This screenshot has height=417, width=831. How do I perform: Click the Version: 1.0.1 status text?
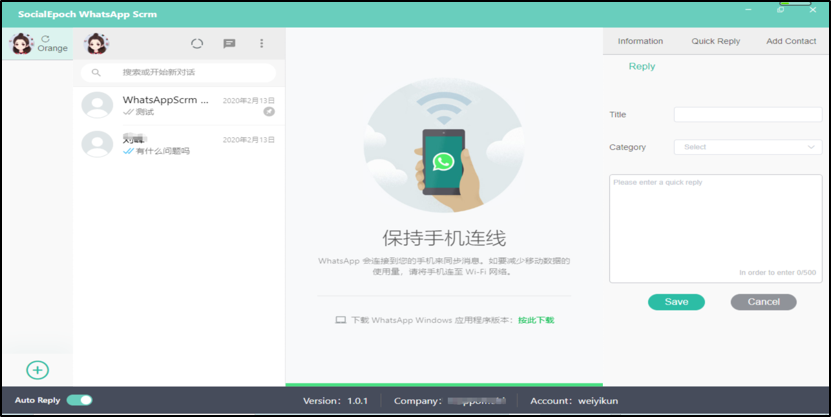tap(335, 401)
